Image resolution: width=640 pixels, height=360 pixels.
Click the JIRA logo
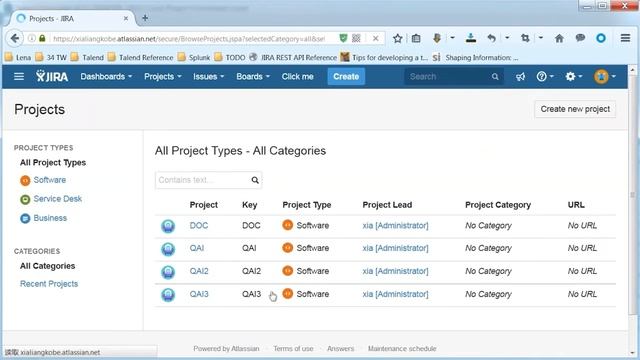click(52, 76)
